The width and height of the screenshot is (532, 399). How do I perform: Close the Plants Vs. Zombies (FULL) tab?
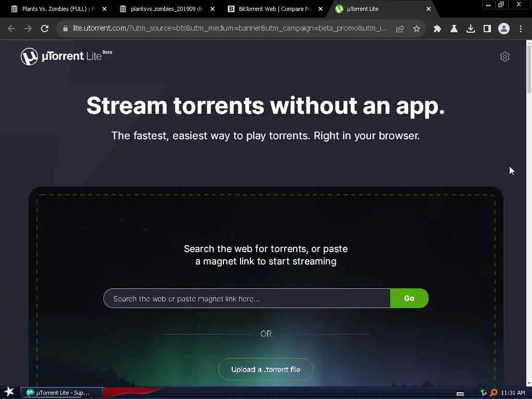[104, 9]
